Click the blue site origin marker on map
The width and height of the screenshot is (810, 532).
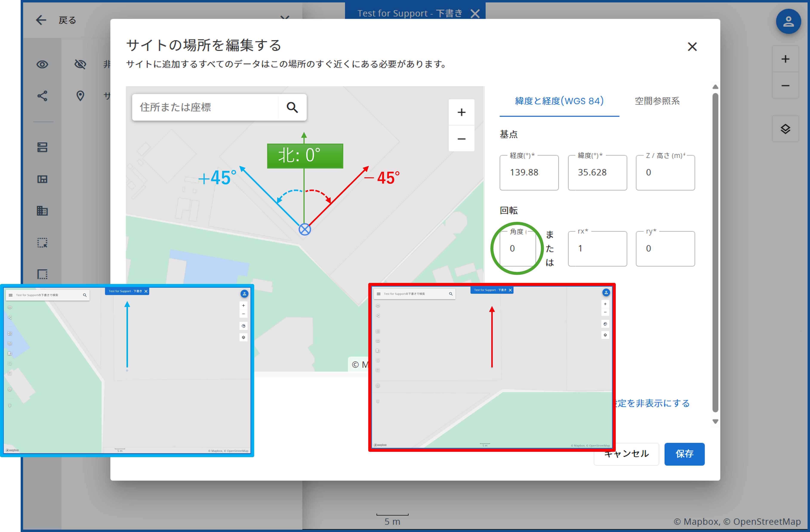(x=305, y=229)
